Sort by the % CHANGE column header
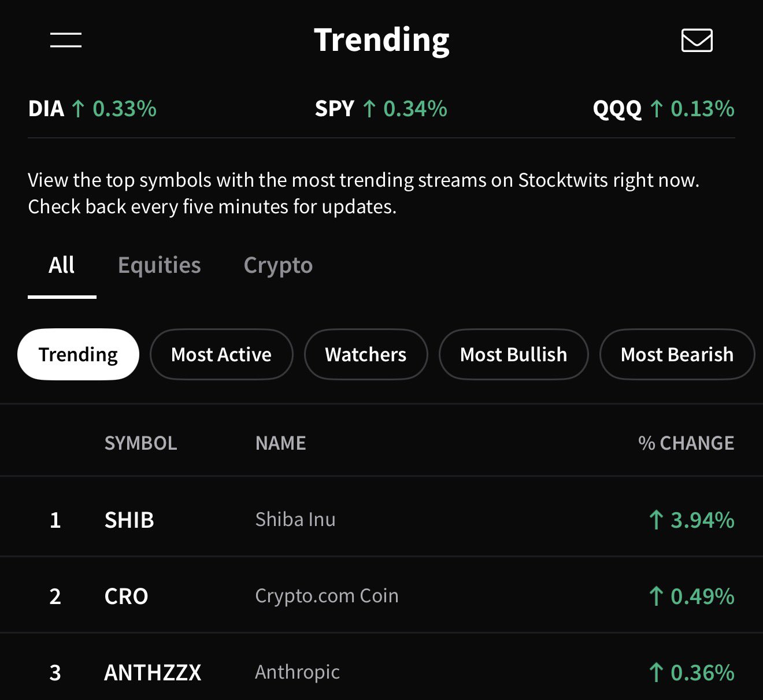Image resolution: width=763 pixels, height=700 pixels. 686,443
